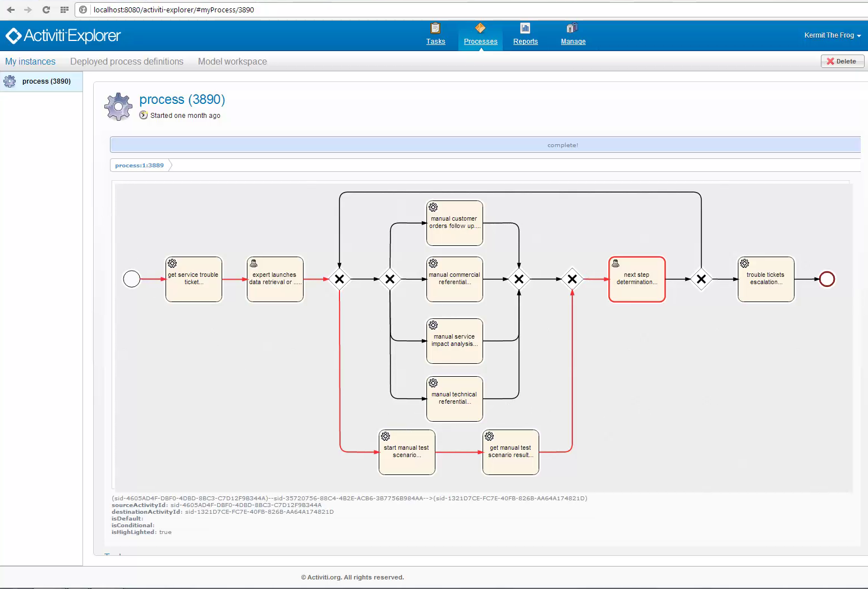The image size is (868, 589).
Task: Click user icon on expert launches task
Action: (x=254, y=263)
